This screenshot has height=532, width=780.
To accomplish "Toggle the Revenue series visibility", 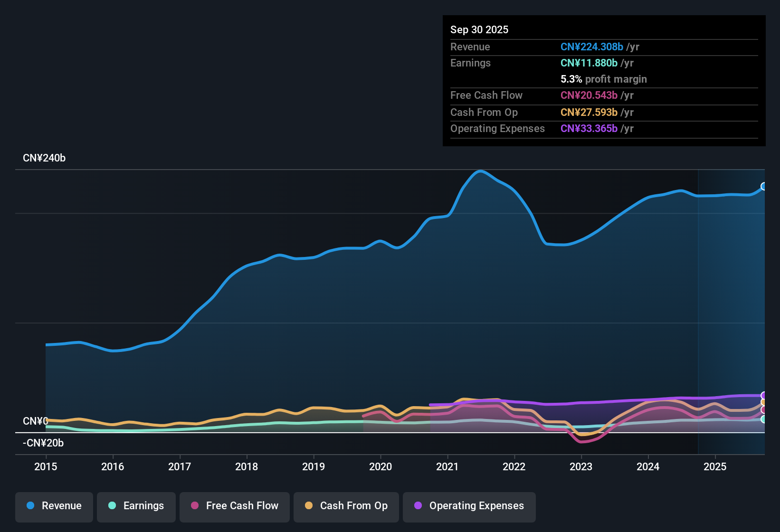I will click(x=54, y=506).
